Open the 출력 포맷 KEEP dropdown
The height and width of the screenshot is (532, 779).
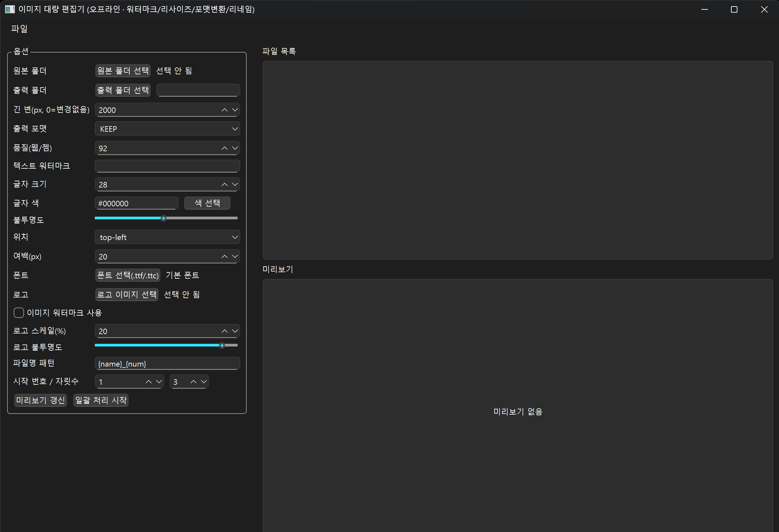167,129
